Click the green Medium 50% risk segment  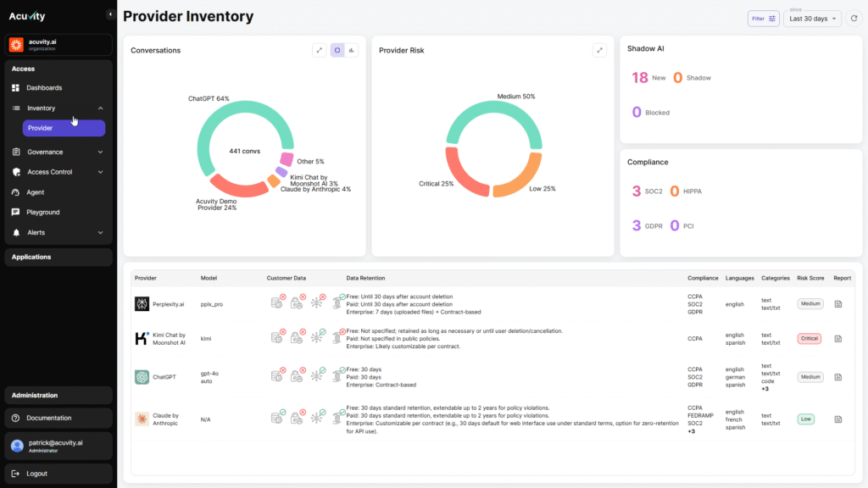tap(494, 108)
